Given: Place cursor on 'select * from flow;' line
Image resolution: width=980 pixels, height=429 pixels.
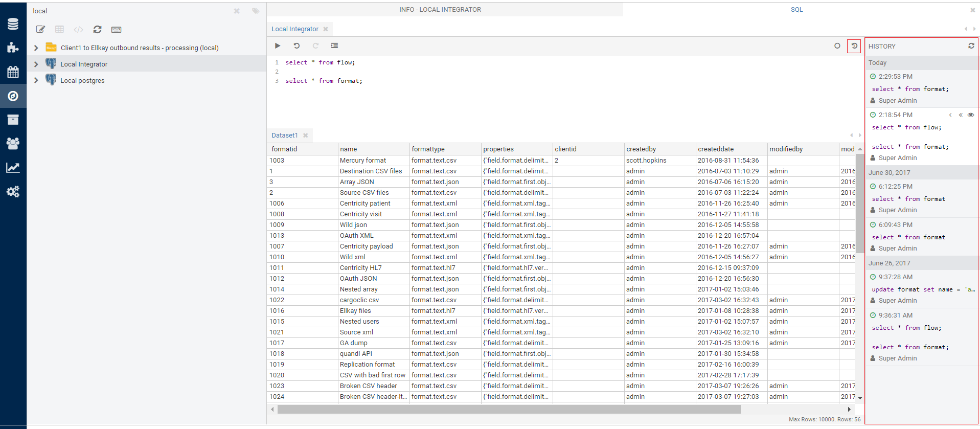Looking at the screenshot, I should [x=320, y=62].
